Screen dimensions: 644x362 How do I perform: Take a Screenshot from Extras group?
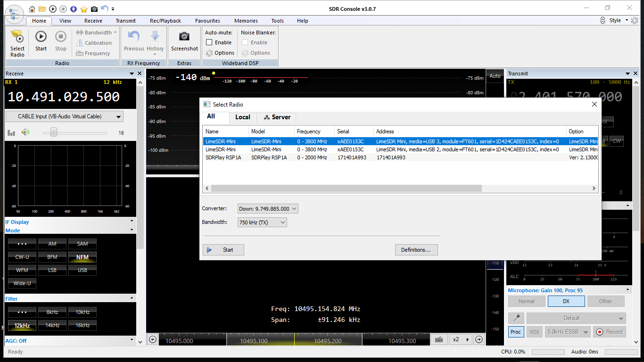pos(184,41)
